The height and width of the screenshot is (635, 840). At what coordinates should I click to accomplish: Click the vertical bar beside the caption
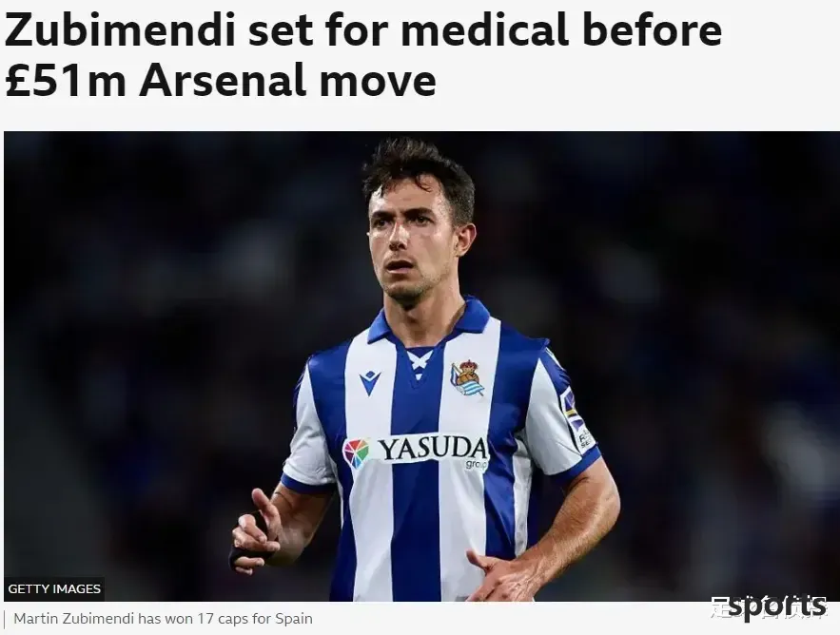pyautogui.click(x=5, y=620)
